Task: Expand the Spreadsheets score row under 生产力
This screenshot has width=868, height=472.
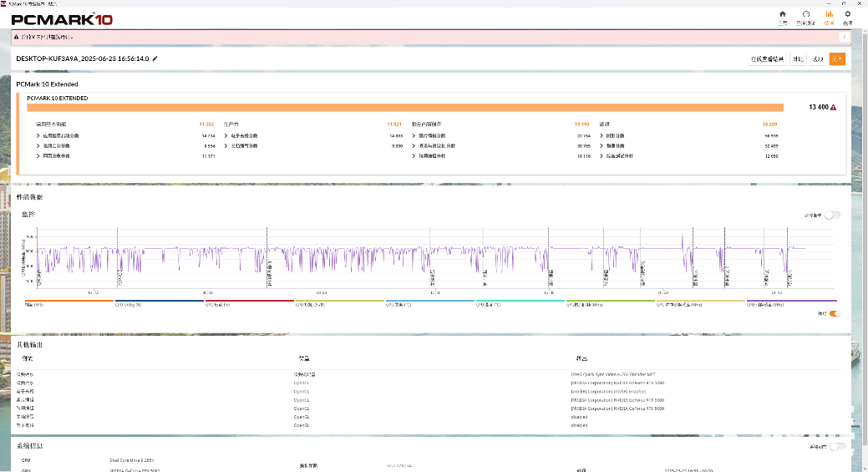Action: (313, 135)
